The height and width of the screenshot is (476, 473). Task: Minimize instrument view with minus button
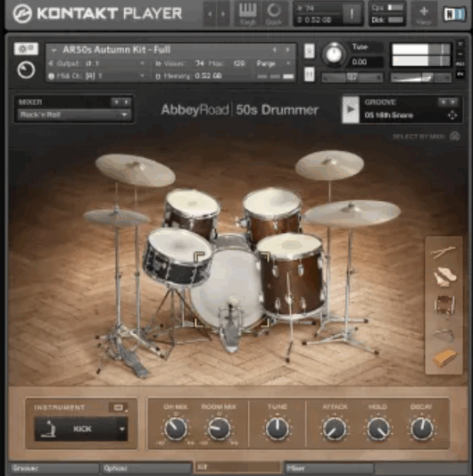460,54
